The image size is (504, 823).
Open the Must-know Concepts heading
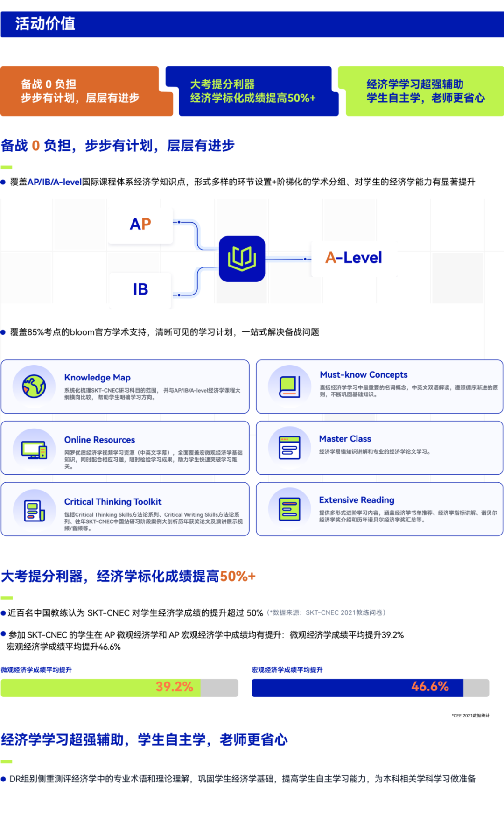tap(364, 374)
